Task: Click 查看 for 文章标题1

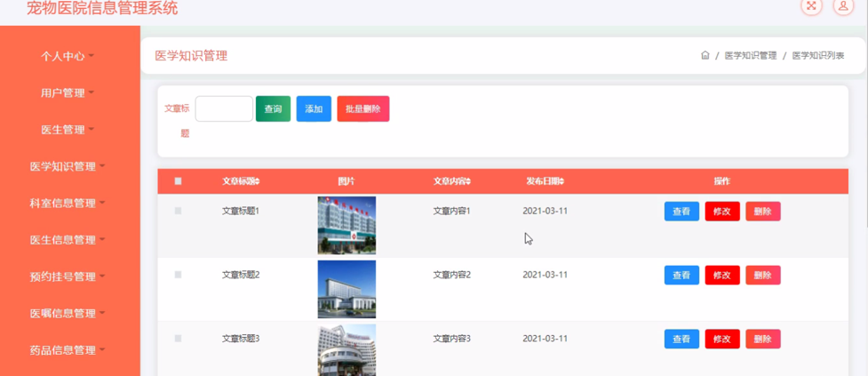Action: point(681,212)
